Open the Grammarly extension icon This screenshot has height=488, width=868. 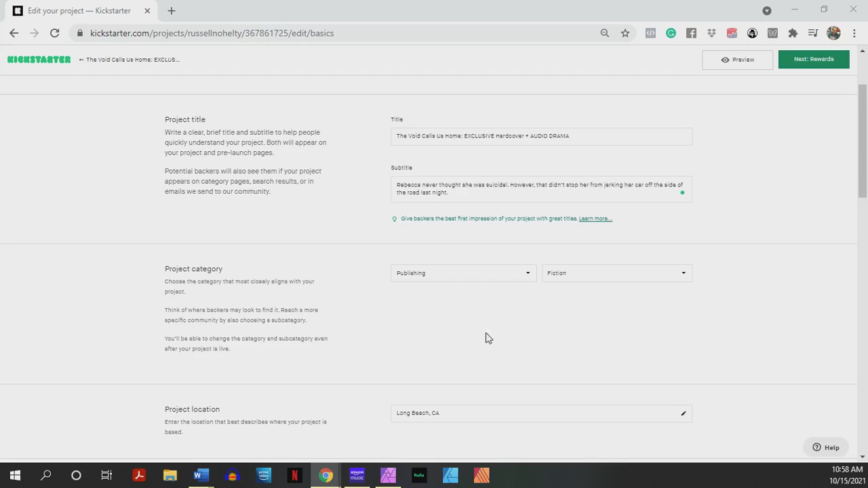671,33
